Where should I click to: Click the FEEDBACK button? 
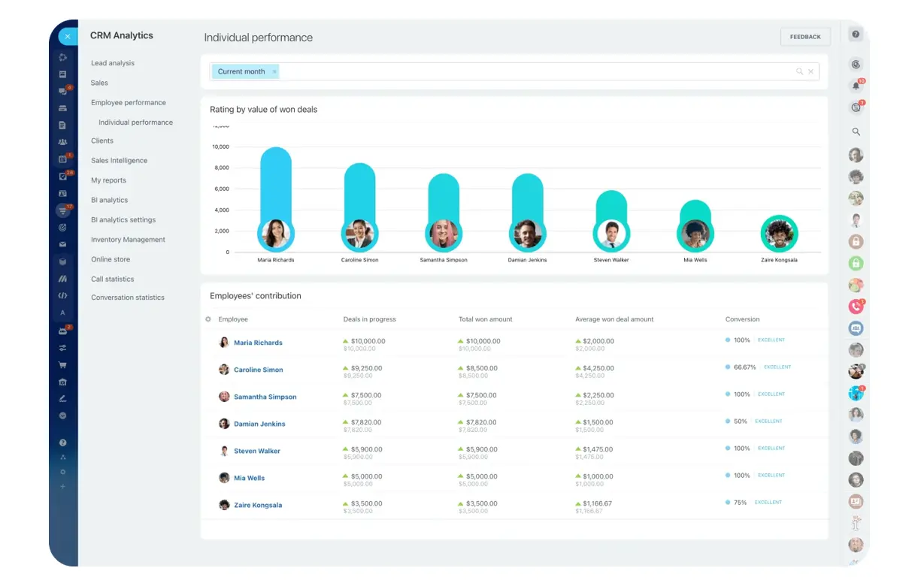click(x=805, y=37)
